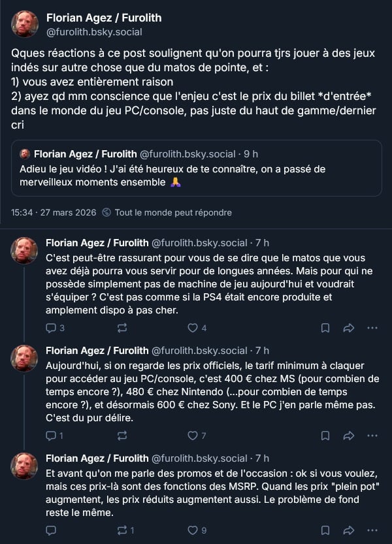Bookmark the post about PS4 availability

325,328
